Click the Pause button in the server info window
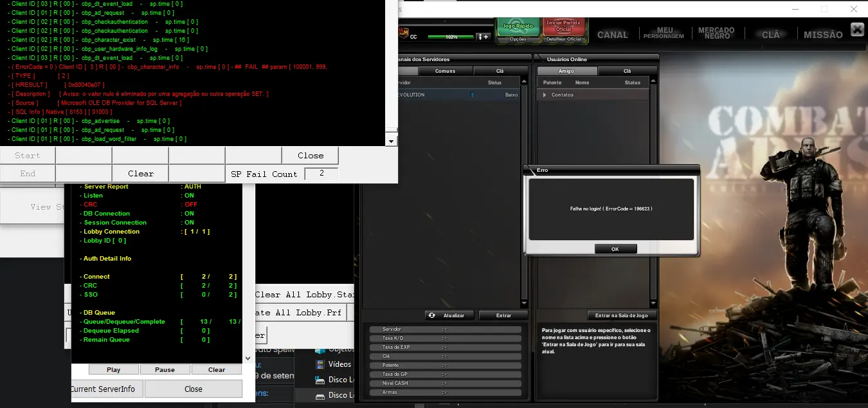Image resolution: width=868 pixels, height=408 pixels. tap(165, 369)
